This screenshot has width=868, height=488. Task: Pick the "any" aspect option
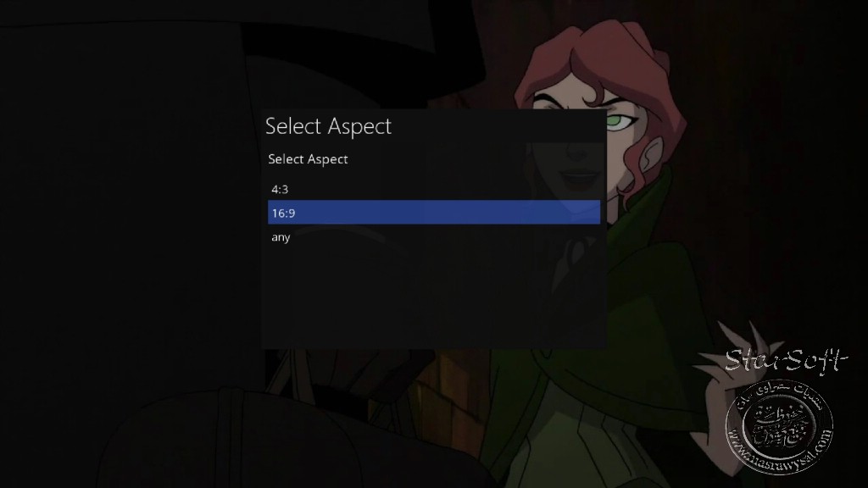(433, 237)
